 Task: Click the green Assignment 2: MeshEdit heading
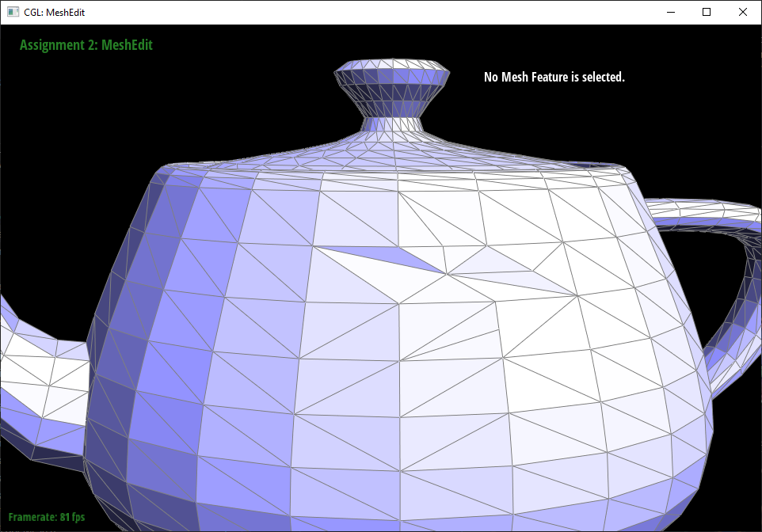click(x=86, y=45)
